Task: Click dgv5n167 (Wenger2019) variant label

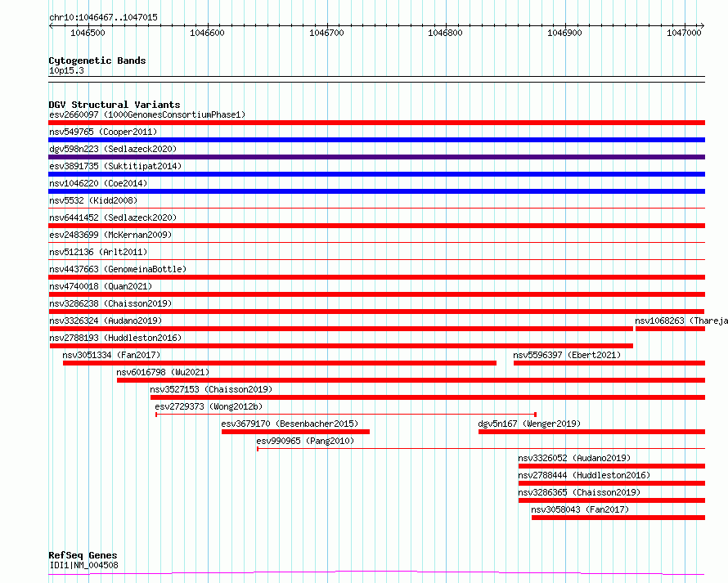Action: click(x=529, y=424)
